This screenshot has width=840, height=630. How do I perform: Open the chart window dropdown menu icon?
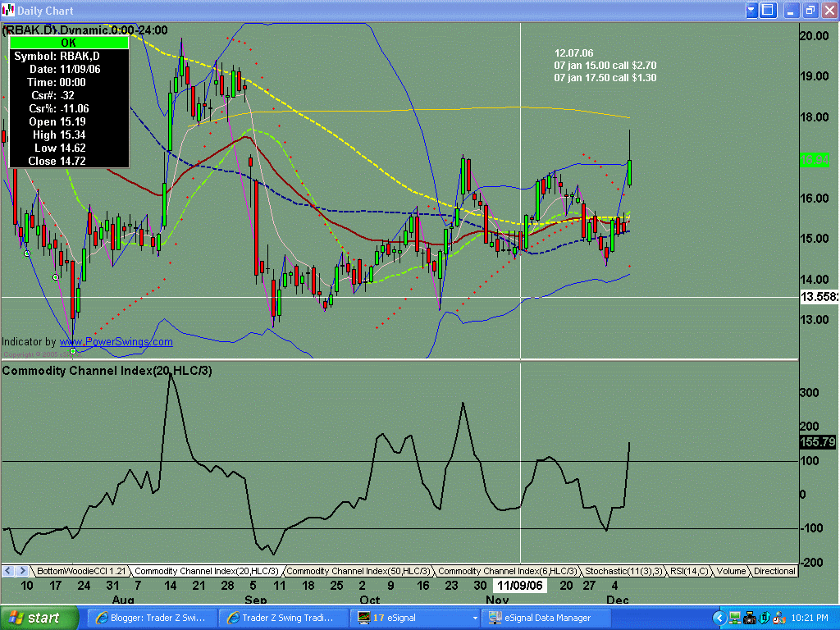pyautogui.click(x=751, y=10)
